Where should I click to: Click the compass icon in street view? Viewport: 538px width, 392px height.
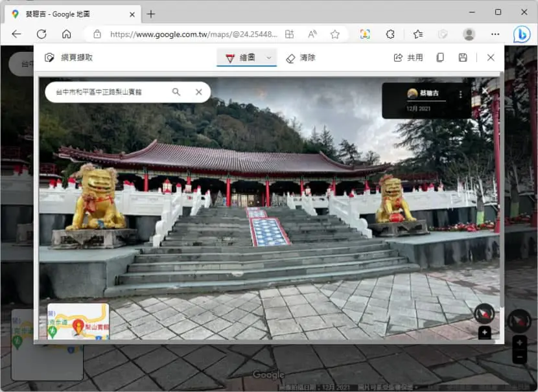[484, 314]
